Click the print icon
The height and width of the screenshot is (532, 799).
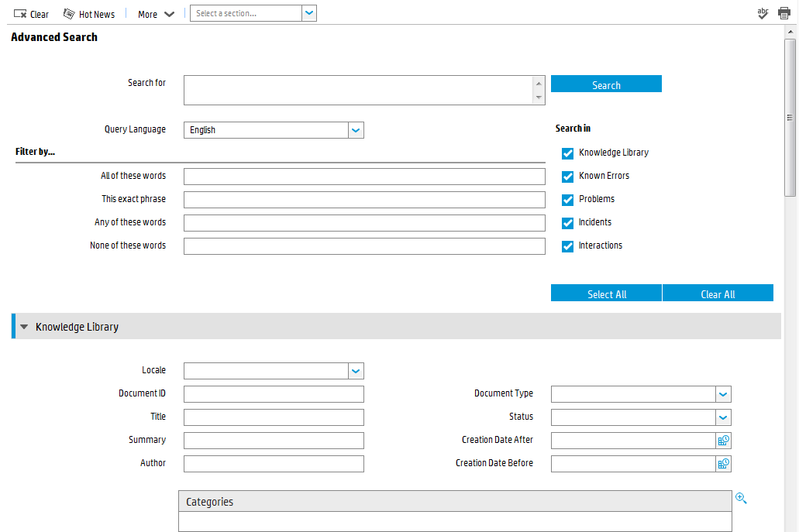coord(784,13)
